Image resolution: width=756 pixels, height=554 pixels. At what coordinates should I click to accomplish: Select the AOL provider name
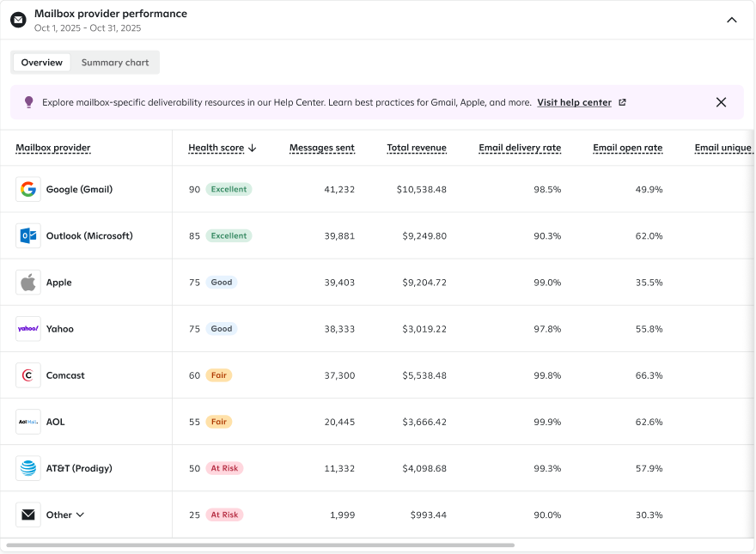(55, 422)
